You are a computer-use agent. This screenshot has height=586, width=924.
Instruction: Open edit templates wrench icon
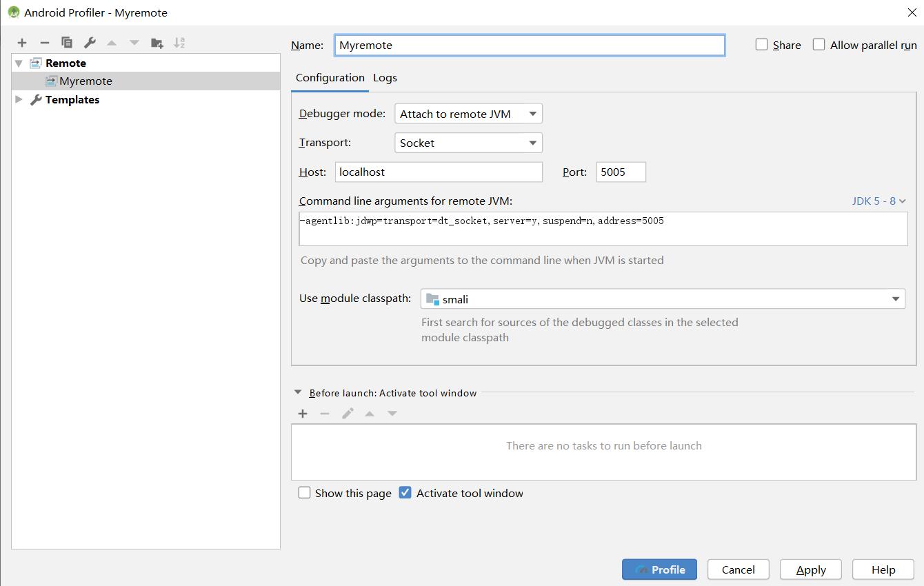pyautogui.click(x=90, y=43)
